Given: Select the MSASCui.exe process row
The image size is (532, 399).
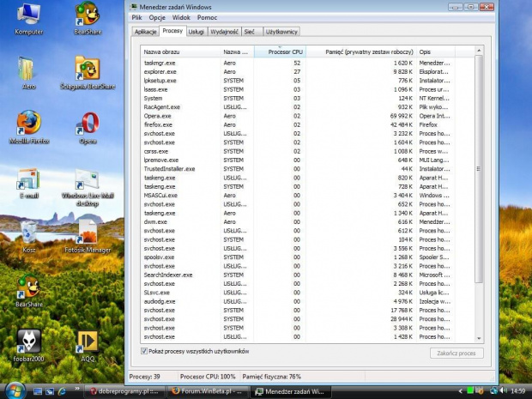Looking at the screenshot, I should (x=307, y=196).
